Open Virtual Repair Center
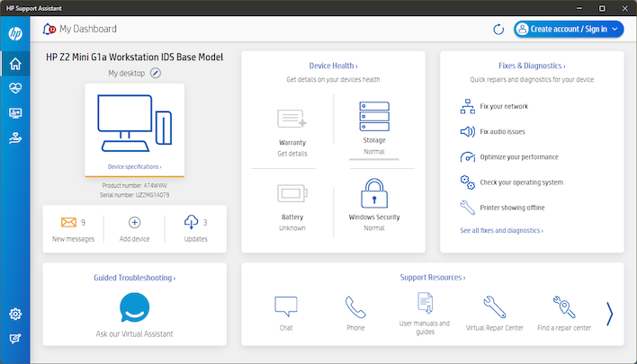The width and height of the screenshot is (637, 364). (494, 308)
